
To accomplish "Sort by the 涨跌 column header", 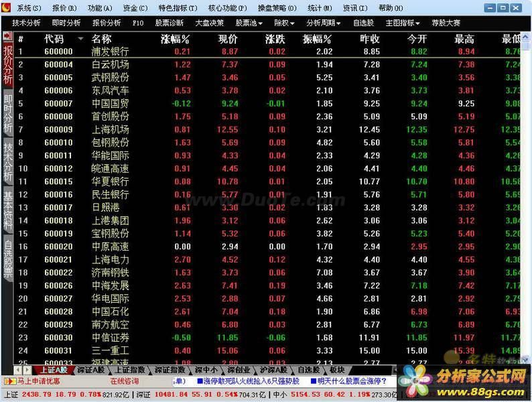I will (275, 39).
